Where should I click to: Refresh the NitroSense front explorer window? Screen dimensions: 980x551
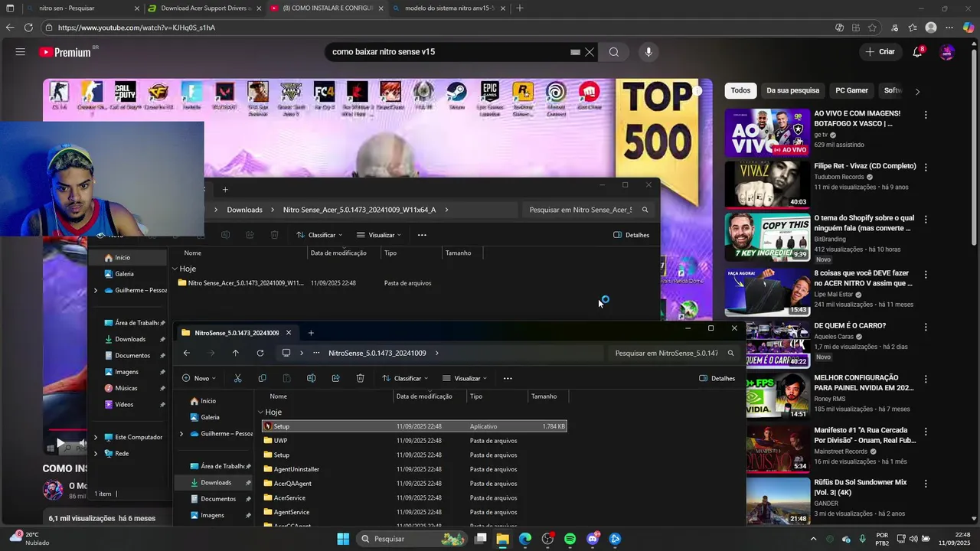click(260, 353)
